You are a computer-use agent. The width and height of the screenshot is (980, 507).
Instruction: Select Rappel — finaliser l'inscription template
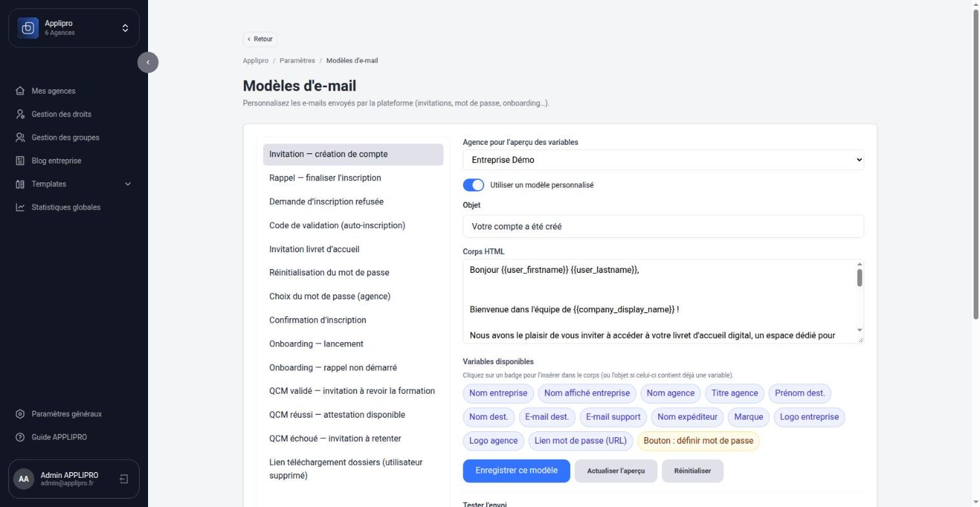pos(353,178)
